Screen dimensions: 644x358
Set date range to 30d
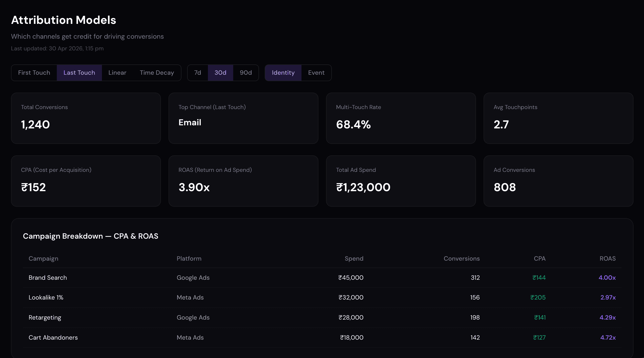click(x=220, y=73)
